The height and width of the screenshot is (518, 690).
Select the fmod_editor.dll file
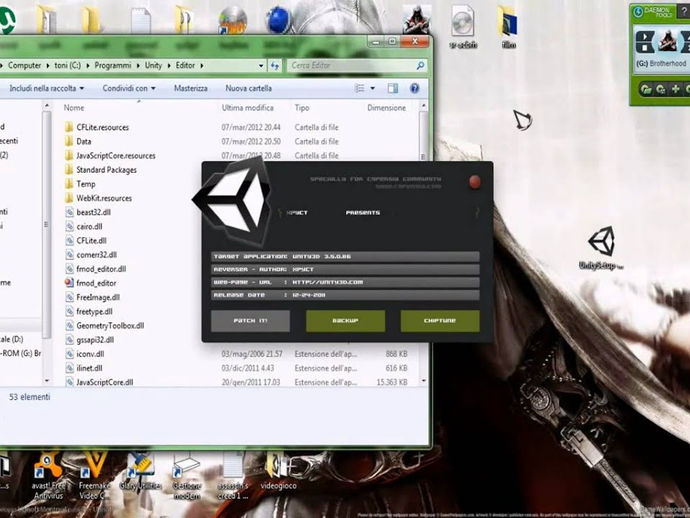tap(101, 269)
